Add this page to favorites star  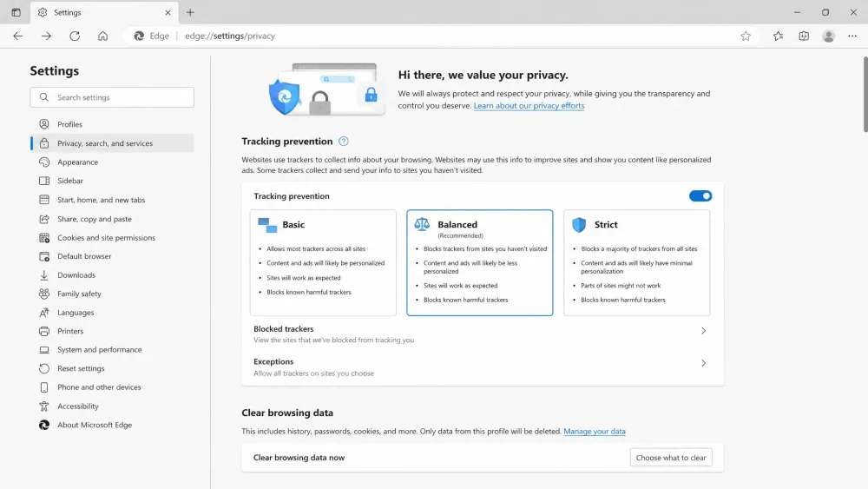pos(746,36)
